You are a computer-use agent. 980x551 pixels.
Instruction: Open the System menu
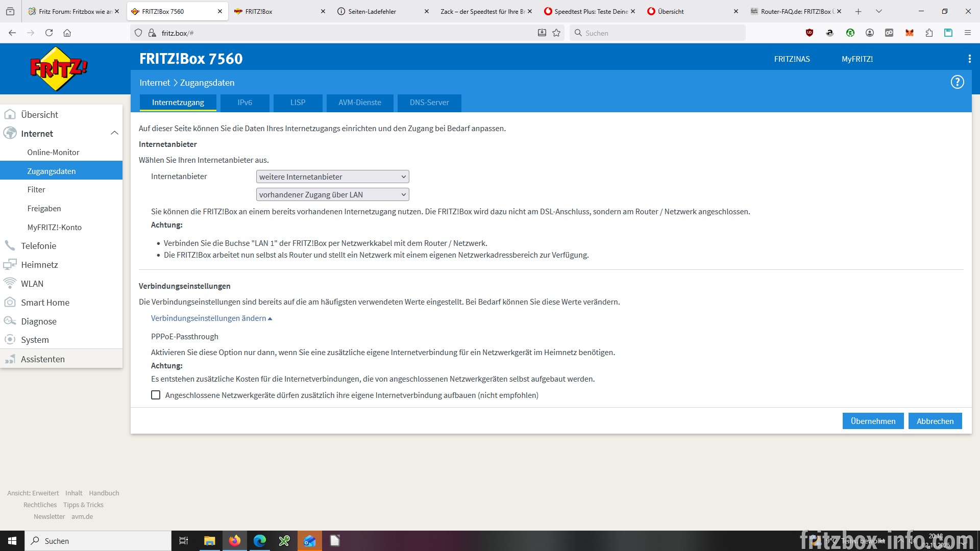pos(61,340)
